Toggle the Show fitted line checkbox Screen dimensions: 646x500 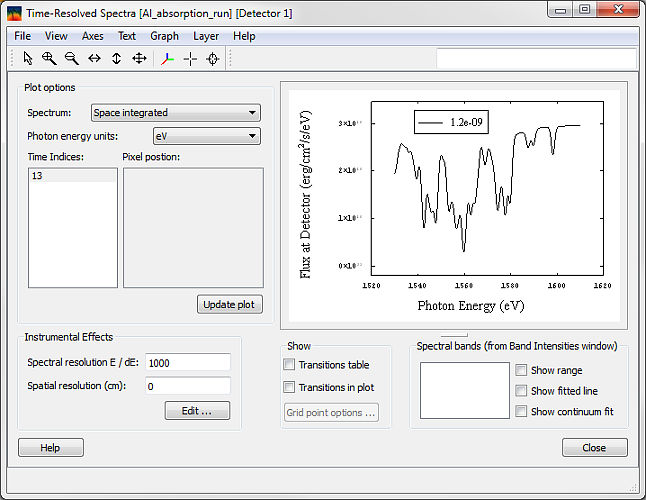tap(521, 391)
